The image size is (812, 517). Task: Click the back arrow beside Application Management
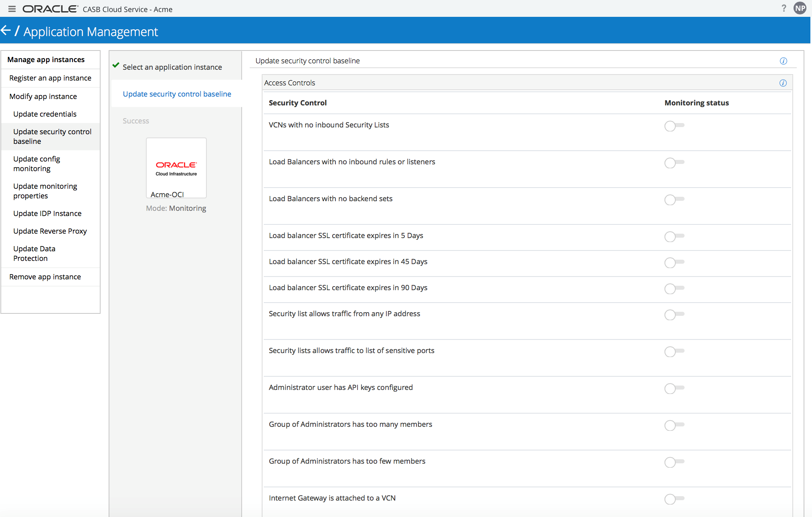(x=6, y=30)
